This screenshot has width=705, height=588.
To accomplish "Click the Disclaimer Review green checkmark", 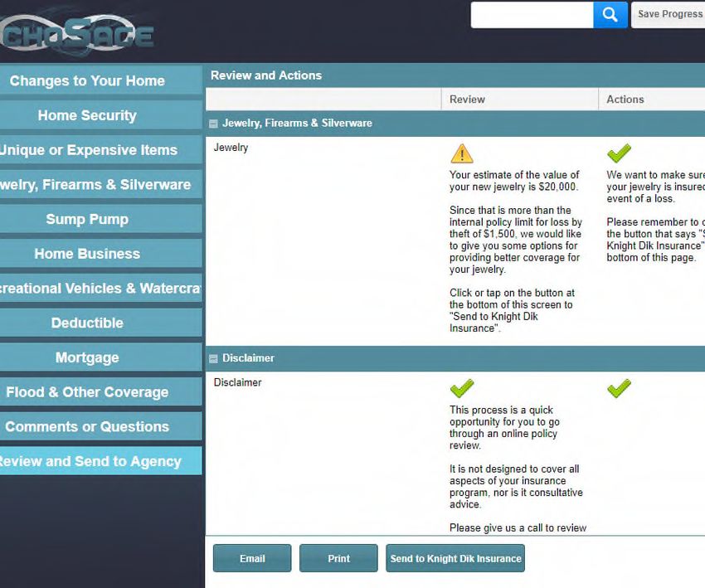I will (462, 388).
